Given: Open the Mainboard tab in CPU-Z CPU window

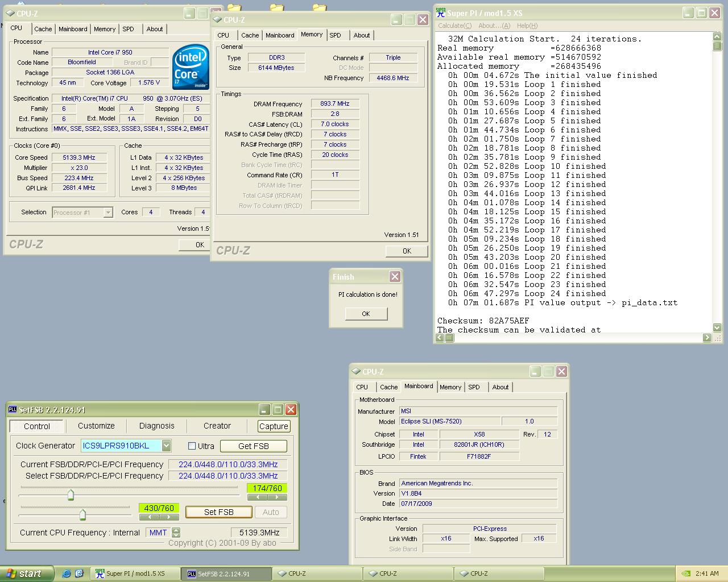Looking at the screenshot, I should click(x=73, y=29).
